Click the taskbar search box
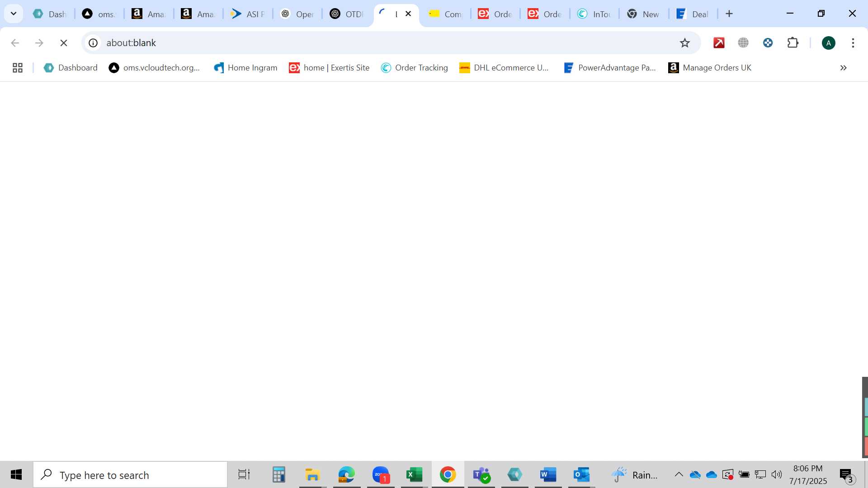The width and height of the screenshot is (868, 488). pos(130,475)
